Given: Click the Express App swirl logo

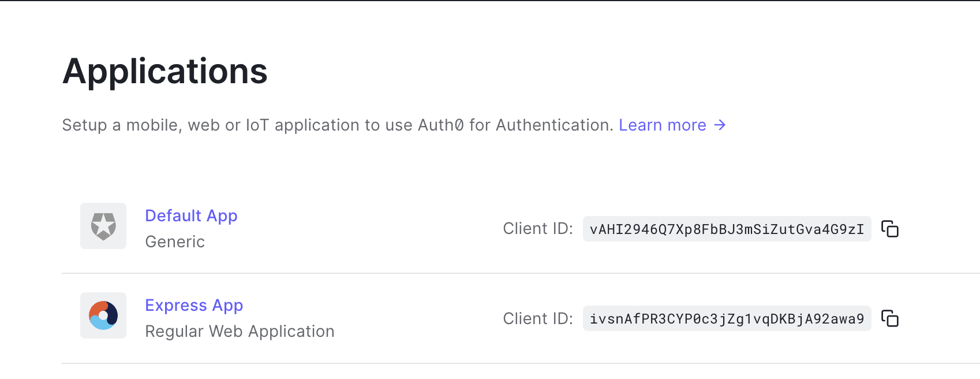Looking at the screenshot, I should pyautogui.click(x=103, y=315).
